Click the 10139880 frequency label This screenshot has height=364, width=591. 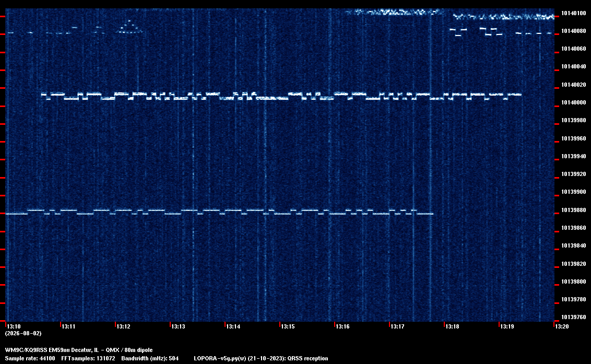[574, 210]
